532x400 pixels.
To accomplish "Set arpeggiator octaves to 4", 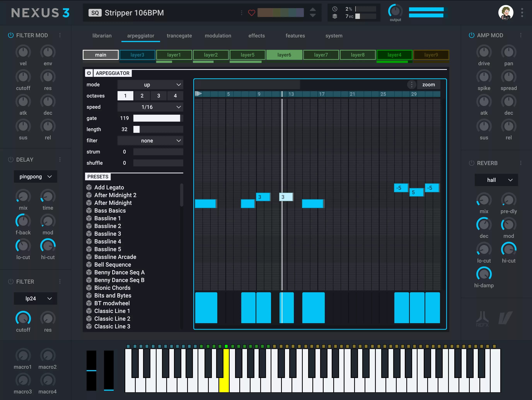I will 175,96.
